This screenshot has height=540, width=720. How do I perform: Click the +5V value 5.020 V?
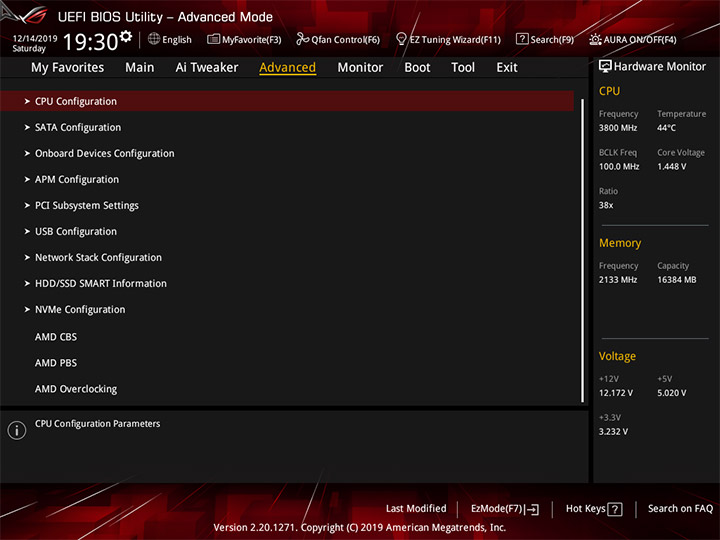coord(672,393)
